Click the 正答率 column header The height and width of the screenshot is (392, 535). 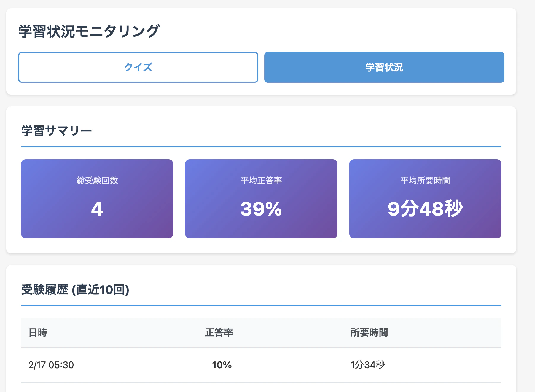coord(219,332)
